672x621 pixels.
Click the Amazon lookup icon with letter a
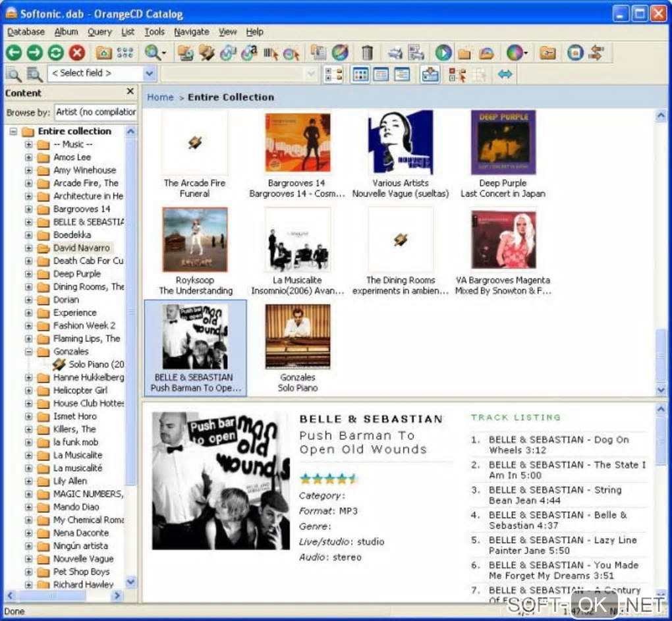click(x=249, y=53)
